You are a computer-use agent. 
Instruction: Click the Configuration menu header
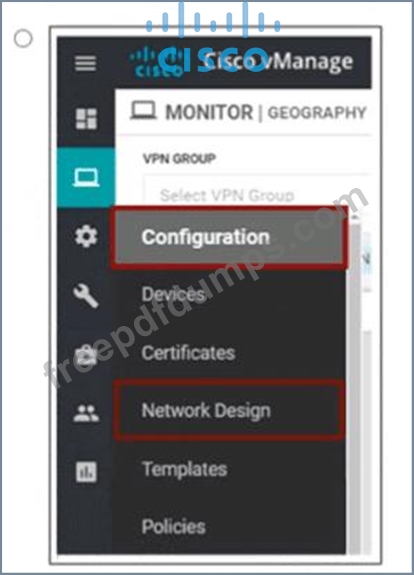[x=228, y=237]
